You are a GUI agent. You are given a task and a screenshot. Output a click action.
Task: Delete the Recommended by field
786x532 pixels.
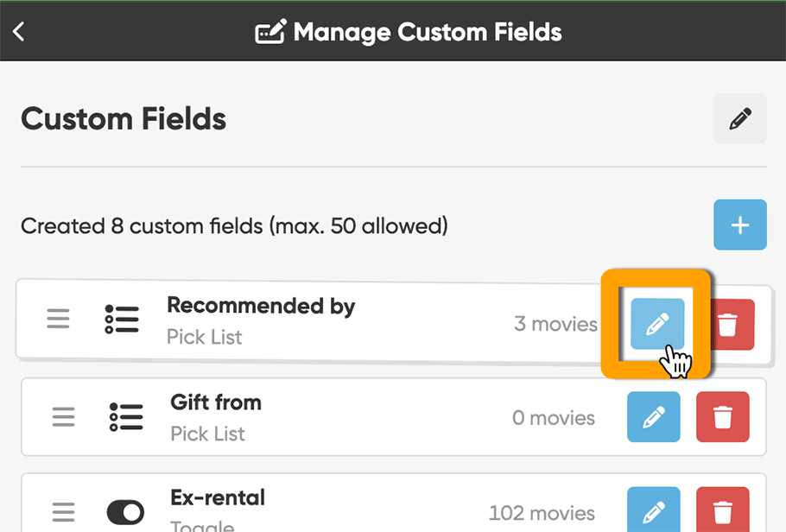pyautogui.click(x=729, y=325)
